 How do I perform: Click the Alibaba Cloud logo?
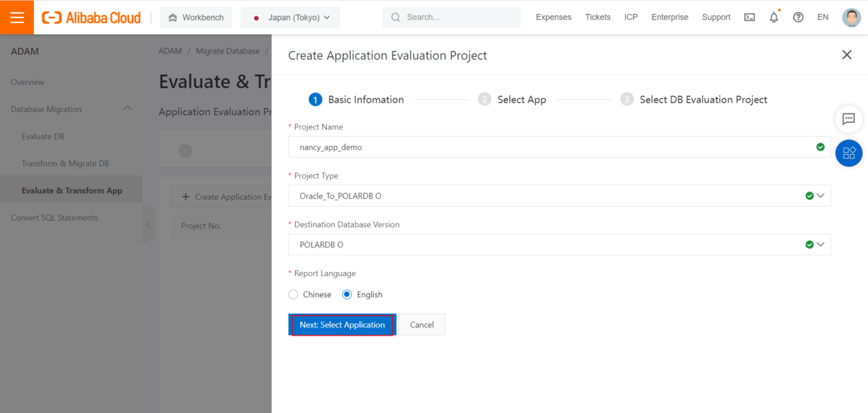pyautogui.click(x=91, y=17)
